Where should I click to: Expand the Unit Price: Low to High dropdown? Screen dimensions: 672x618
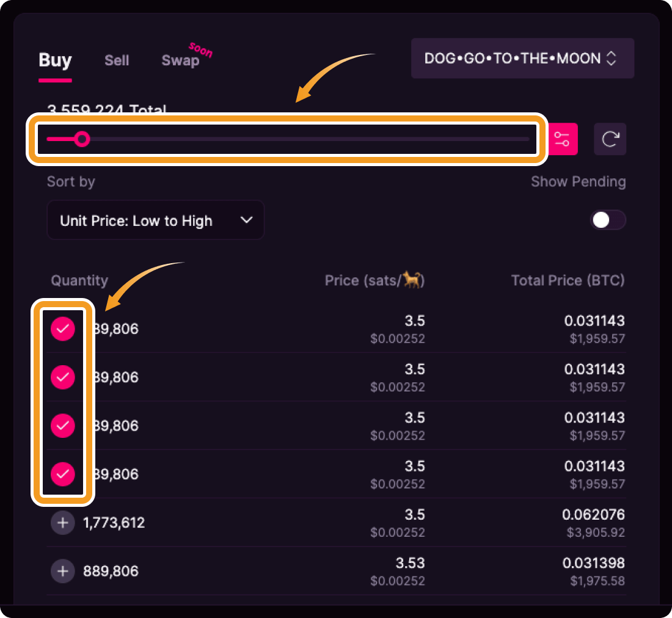click(x=155, y=220)
